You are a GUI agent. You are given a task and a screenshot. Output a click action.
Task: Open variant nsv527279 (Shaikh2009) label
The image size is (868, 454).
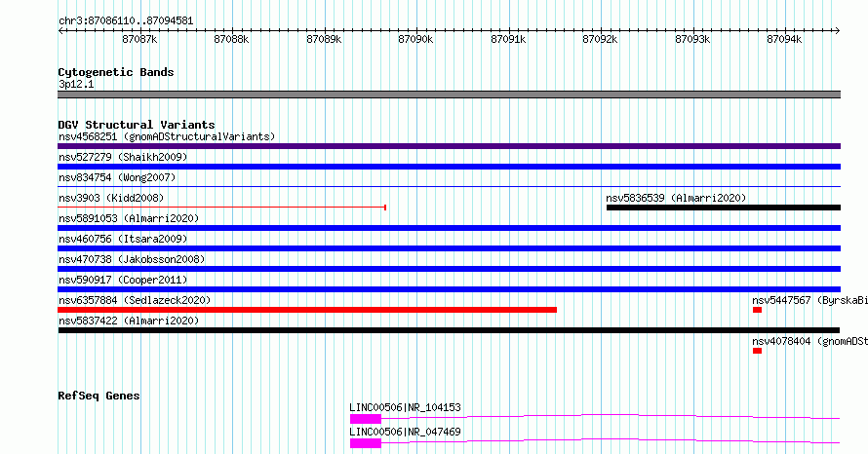123,157
